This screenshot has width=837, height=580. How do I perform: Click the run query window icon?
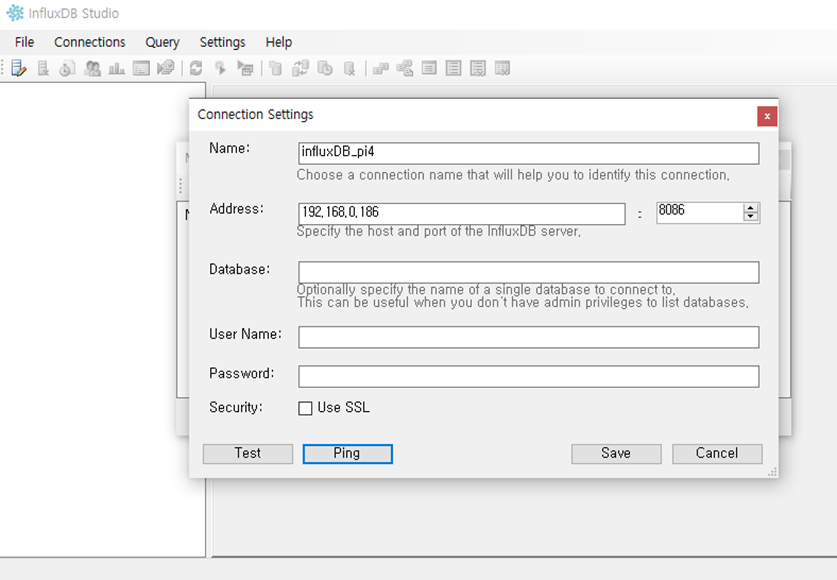[x=245, y=68]
